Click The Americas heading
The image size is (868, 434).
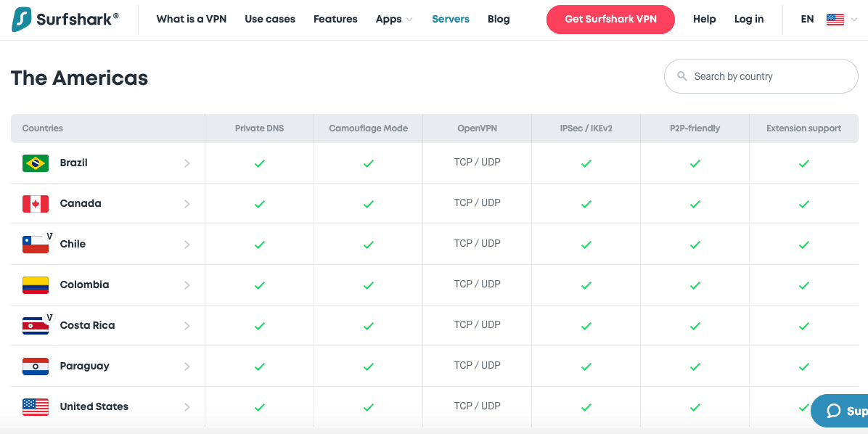[x=80, y=78]
